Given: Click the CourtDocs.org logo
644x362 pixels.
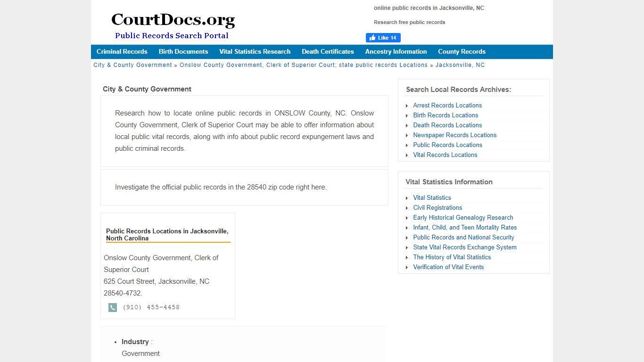Looking at the screenshot, I should [x=173, y=26].
